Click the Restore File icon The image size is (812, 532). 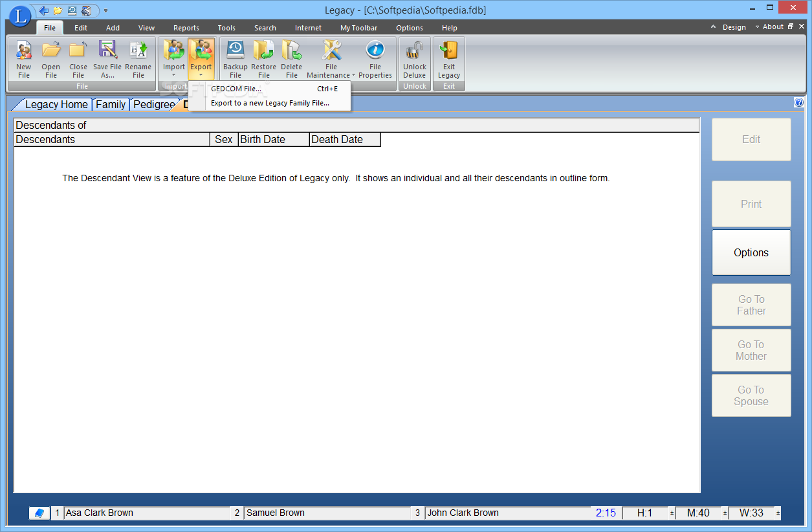[x=263, y=50]
